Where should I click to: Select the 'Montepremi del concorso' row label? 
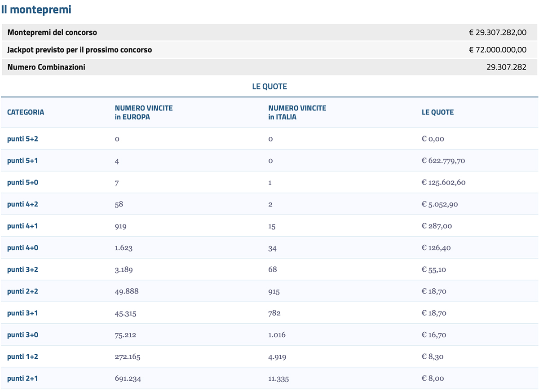click(x=52, y=32)
